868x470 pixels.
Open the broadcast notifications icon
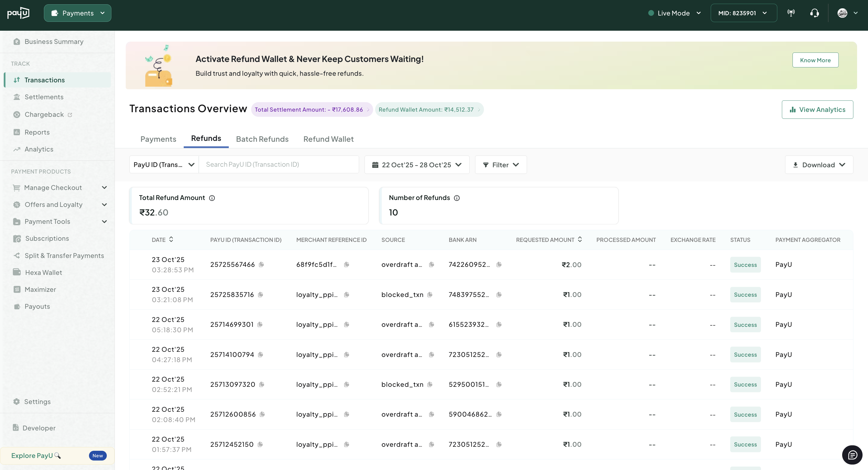tap(791, 13)
